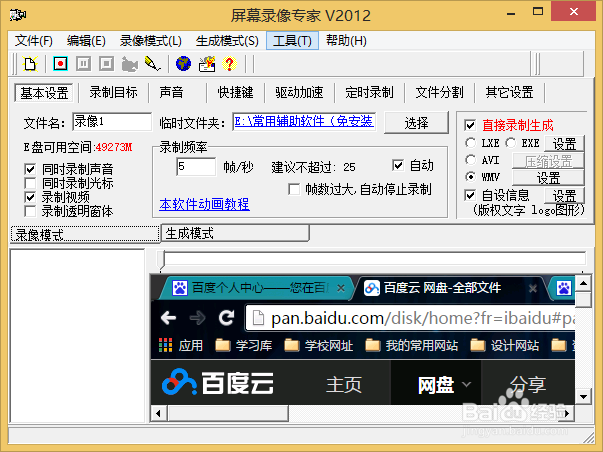Click the grayed camera toolbar icon
The image size is (603, 452).
(x=130, y=64)
